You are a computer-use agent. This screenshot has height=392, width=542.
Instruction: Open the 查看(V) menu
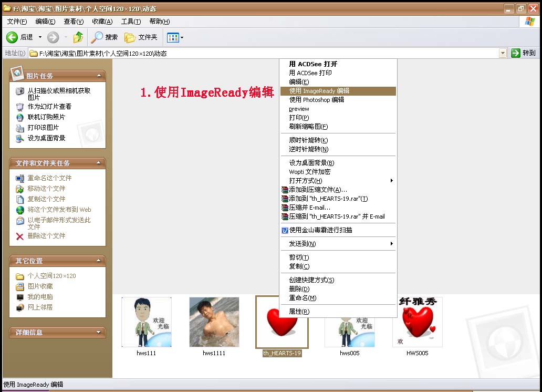point(74,22)
